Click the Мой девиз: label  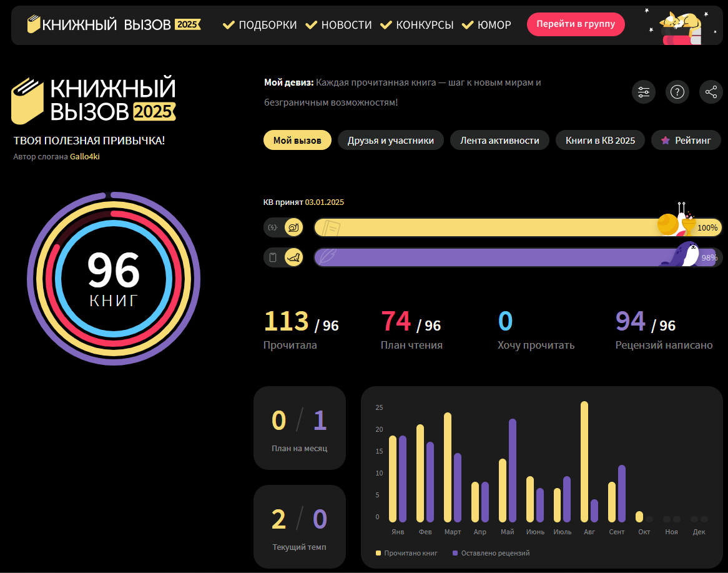289,82
